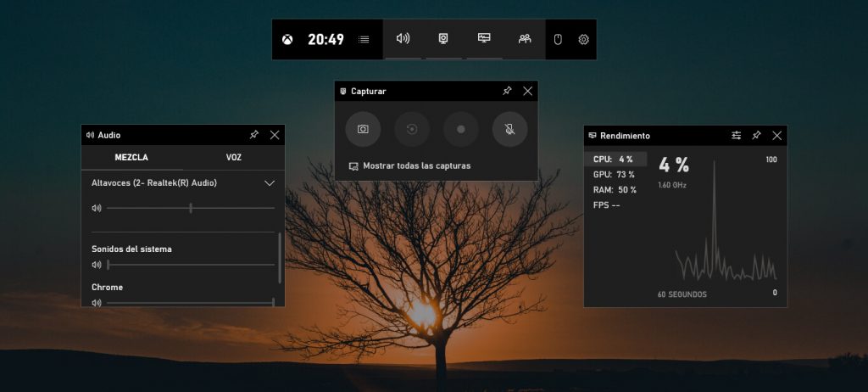Open the Xbox Social friends icon
Screen dimensions: 868x392
coord(525,38)
